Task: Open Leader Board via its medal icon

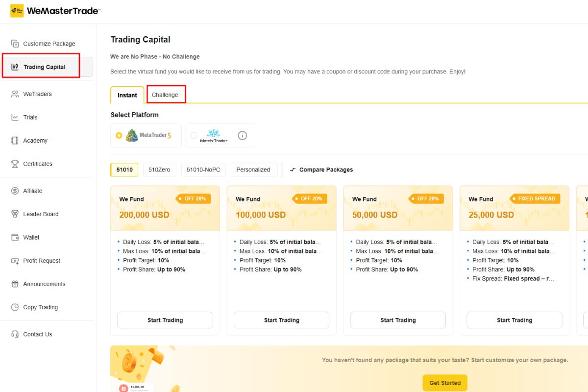Action: (15, 214)
